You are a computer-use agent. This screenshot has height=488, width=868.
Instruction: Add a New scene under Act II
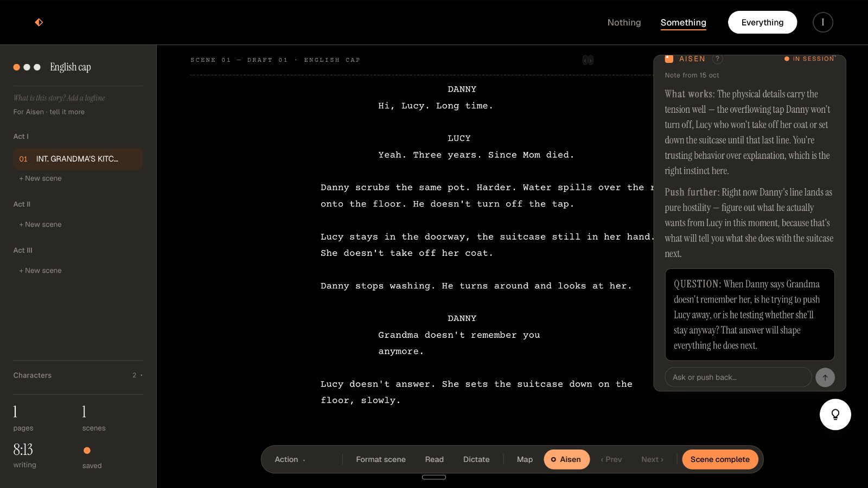point(40,224)
